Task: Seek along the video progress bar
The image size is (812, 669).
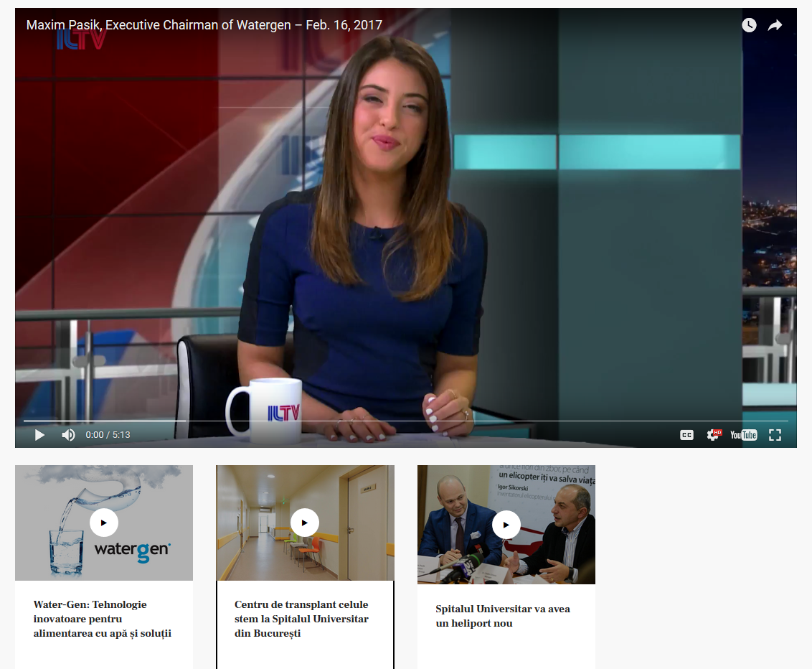Action: pos(405,421)
